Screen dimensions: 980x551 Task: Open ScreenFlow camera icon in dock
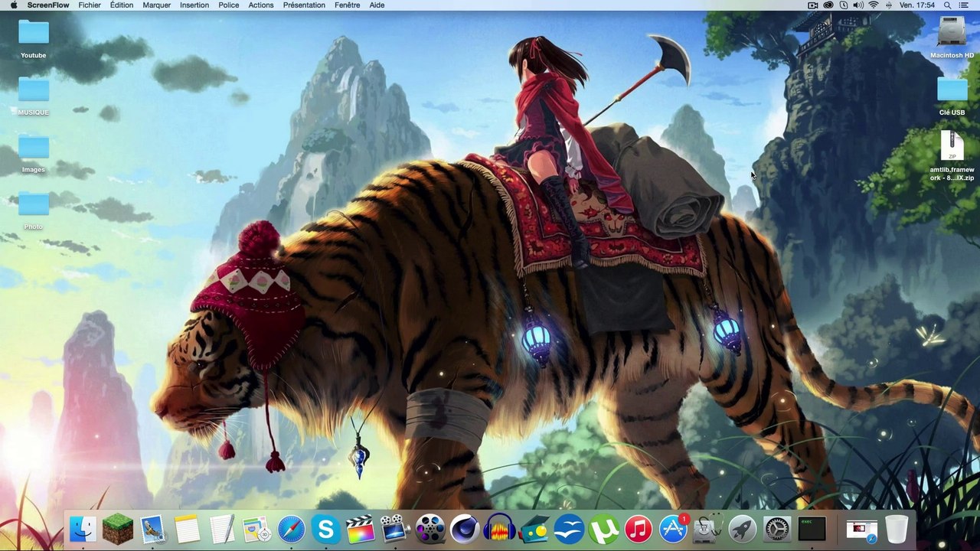(396, 529)
